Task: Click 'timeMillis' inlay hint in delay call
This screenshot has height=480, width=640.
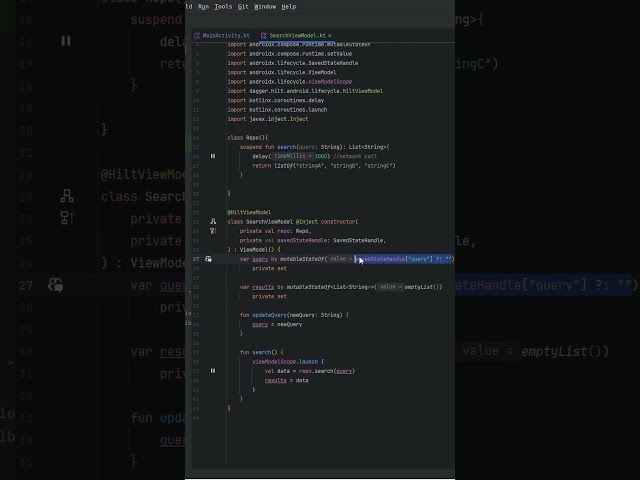Action: [292, 156]
